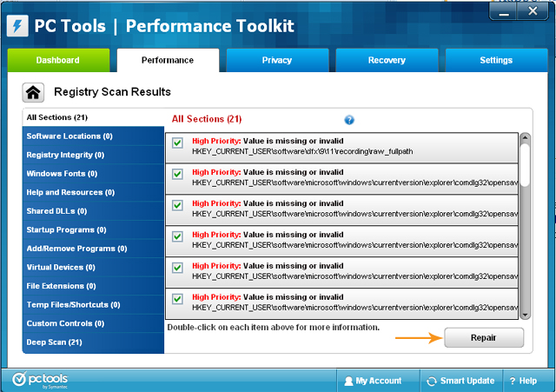Open Help in the bottom bar
556x392 pixels.
tap(523, 381)
